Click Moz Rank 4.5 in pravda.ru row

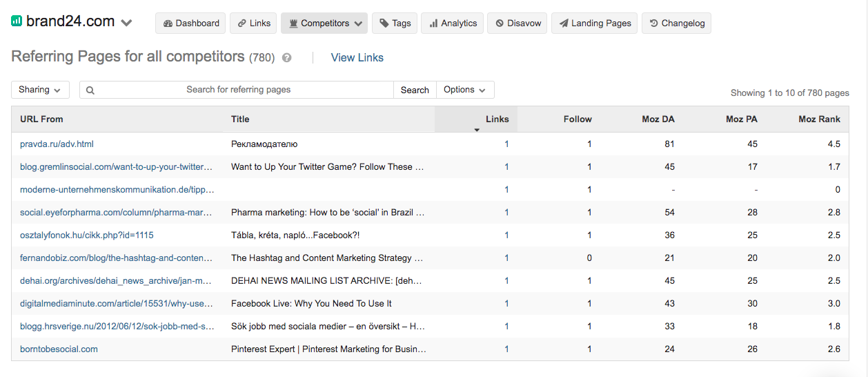pos(834,144)
